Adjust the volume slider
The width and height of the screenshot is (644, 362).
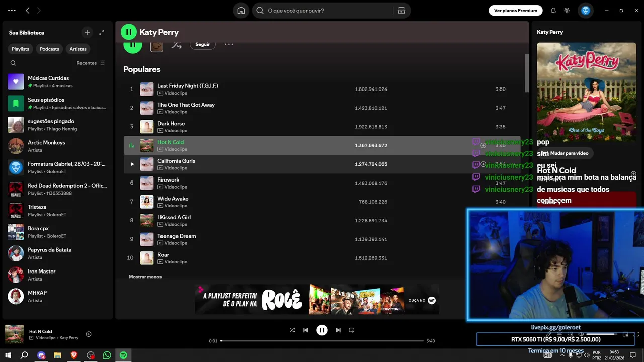(x=602, y=334)
